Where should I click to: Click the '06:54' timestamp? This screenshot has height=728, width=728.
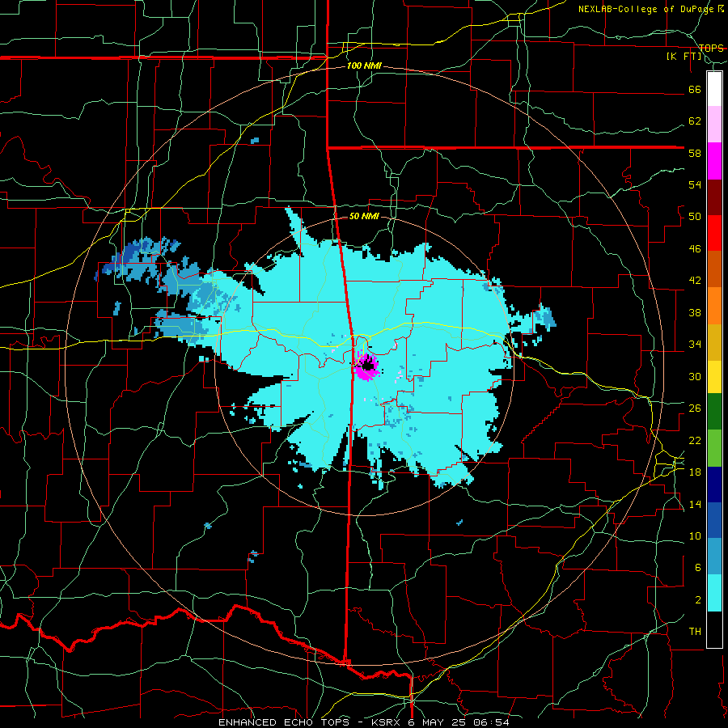491,722
